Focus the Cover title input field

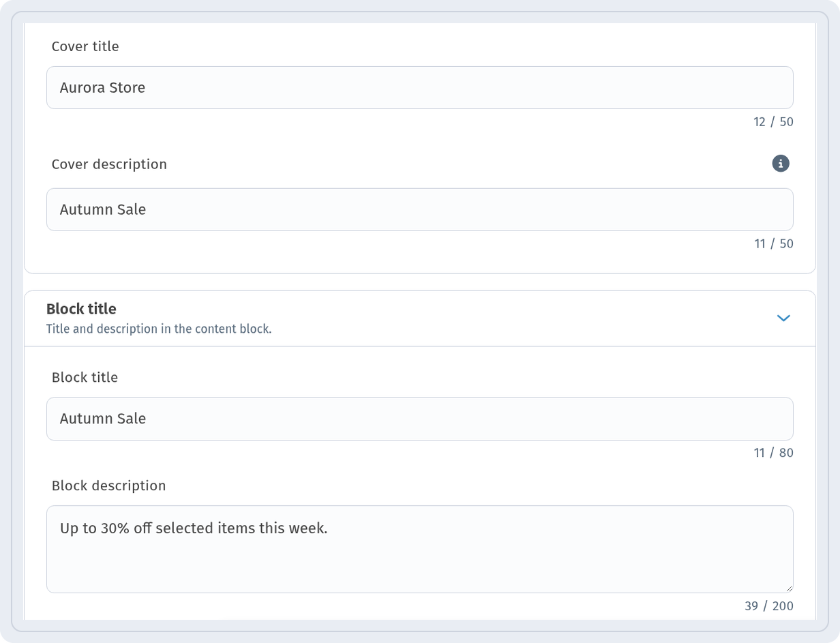[420, 87]
